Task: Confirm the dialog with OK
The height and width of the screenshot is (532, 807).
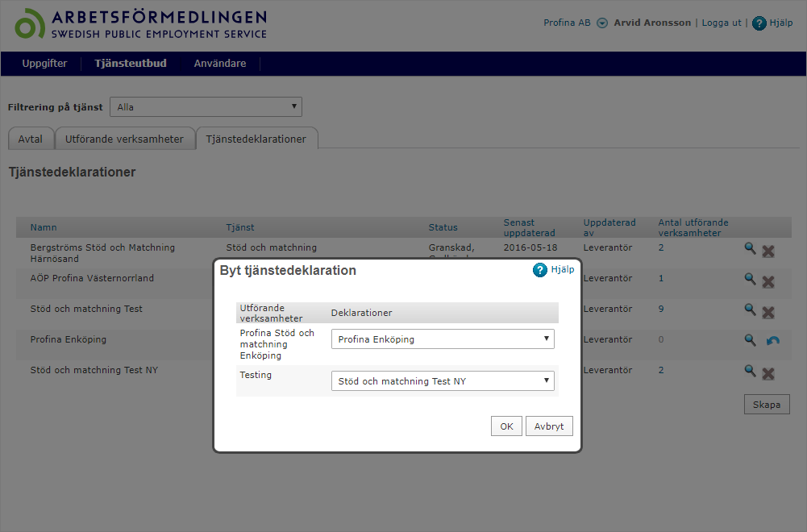Action: pos(506,426)
